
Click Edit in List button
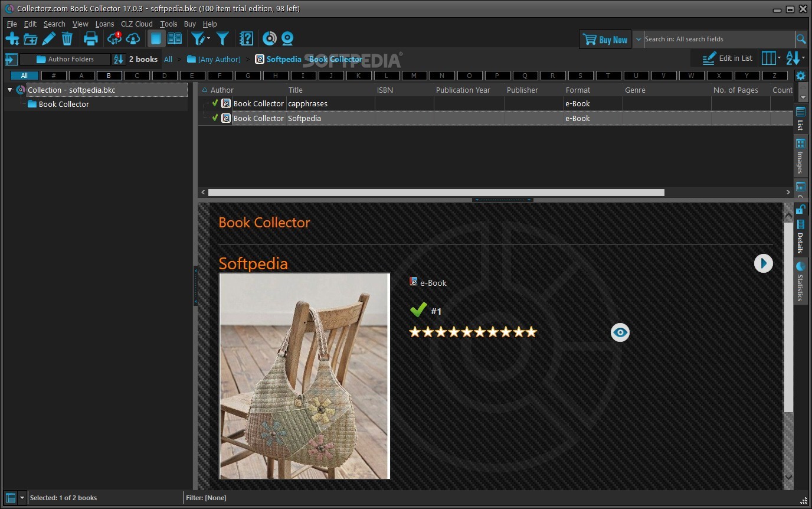tap(728, 58)
